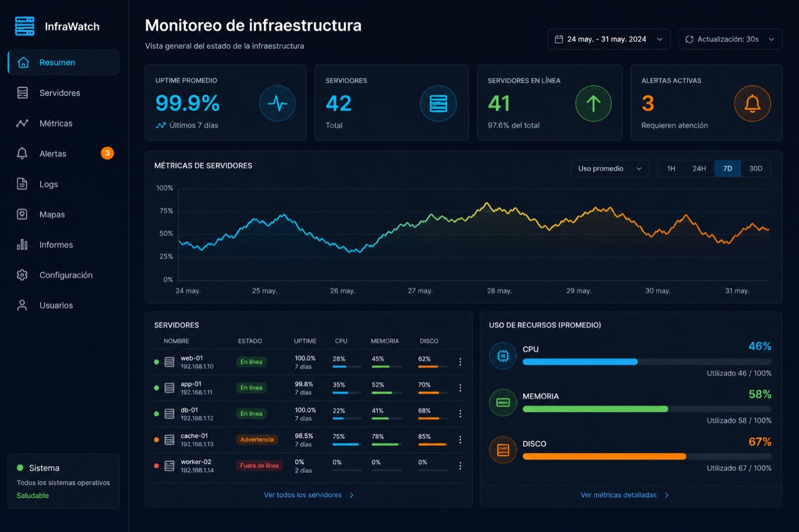Open the Alertas page
799x532 pixels.
click(x=64, y=153)
